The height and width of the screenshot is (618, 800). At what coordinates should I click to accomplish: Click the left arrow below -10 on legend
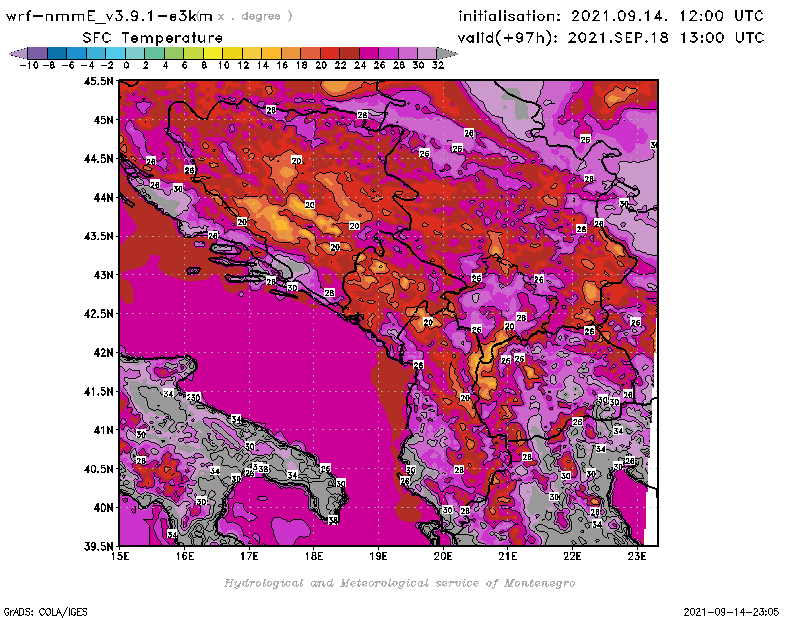(18, 53)
